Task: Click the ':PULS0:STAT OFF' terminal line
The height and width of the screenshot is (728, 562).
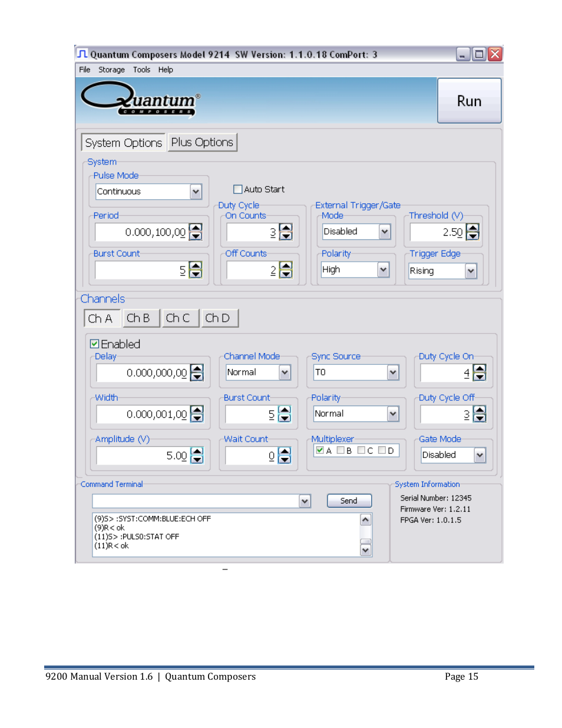Action: [137, 537]
